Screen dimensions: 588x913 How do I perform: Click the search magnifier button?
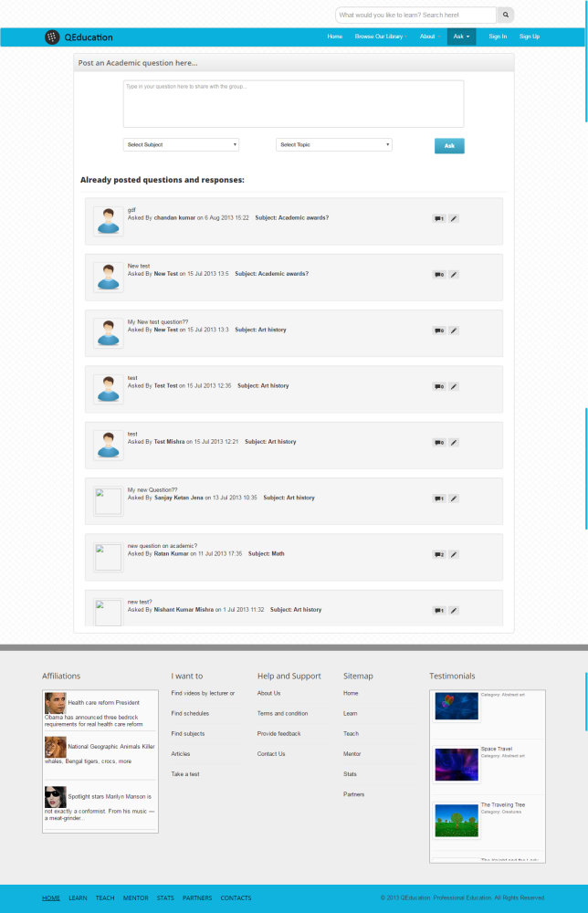[505, 16]
